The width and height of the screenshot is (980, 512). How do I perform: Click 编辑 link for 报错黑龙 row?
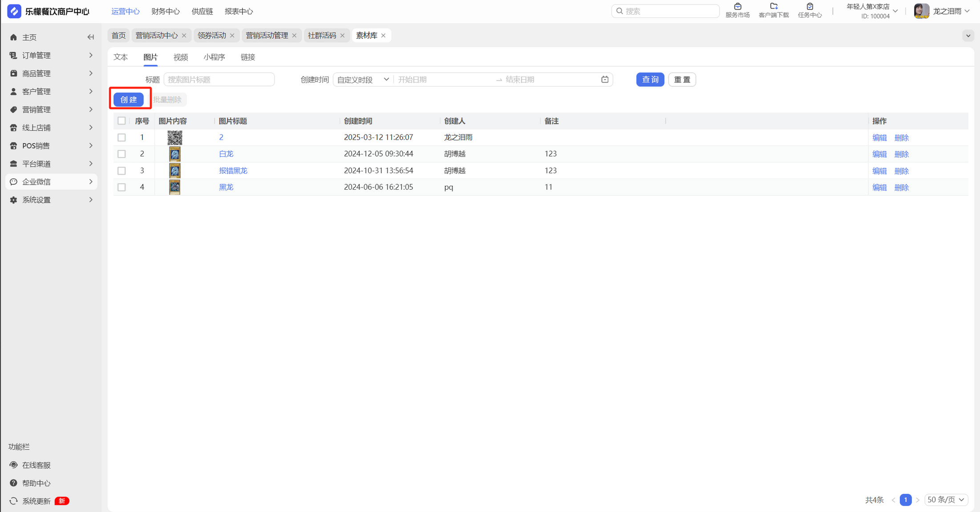click(879, 171)
